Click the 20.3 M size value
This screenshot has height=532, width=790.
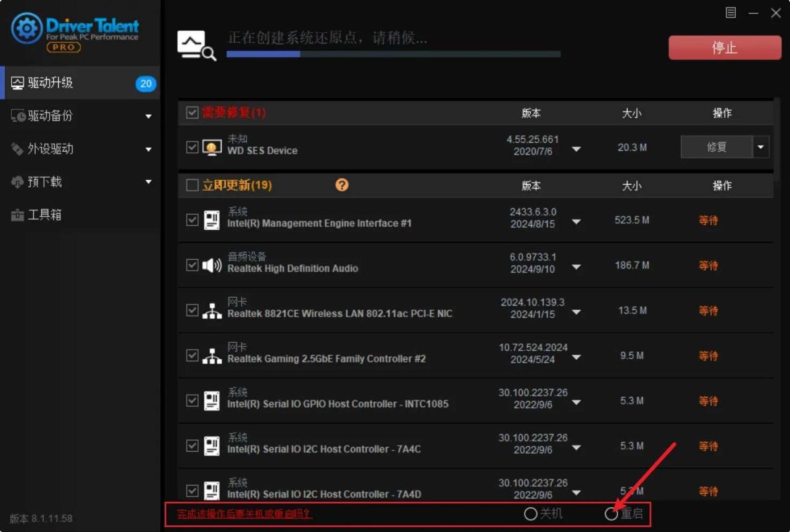coord(632,148)
